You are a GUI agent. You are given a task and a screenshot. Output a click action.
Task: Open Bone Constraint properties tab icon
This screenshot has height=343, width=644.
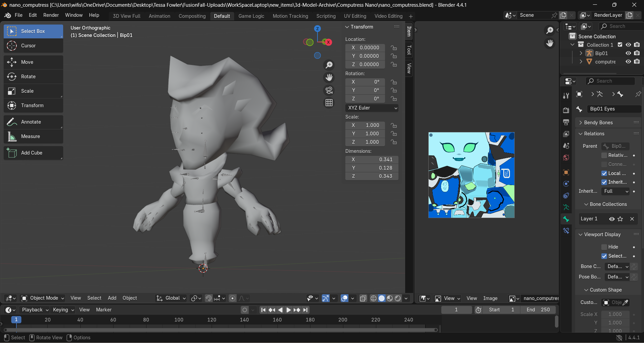click(x=566, y=231)
